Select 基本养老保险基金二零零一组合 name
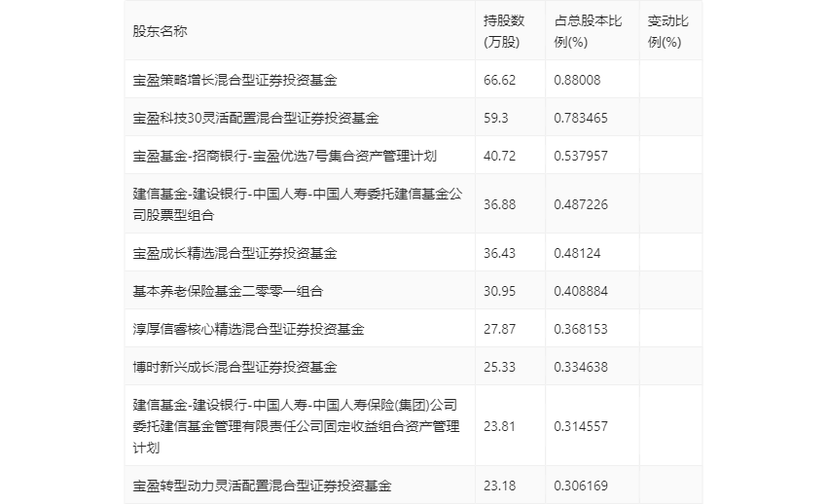The height and width of the screenshot is (504, 827). coord(228,291)
